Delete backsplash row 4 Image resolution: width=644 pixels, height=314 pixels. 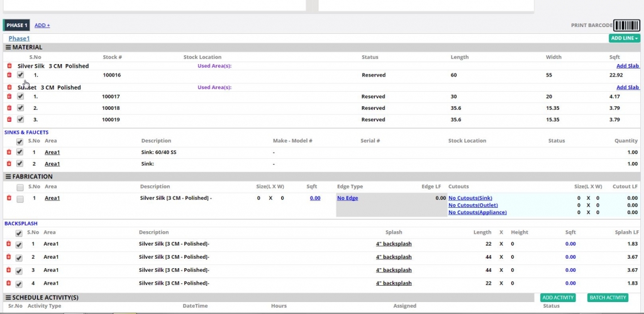click(x=9, y=283)
